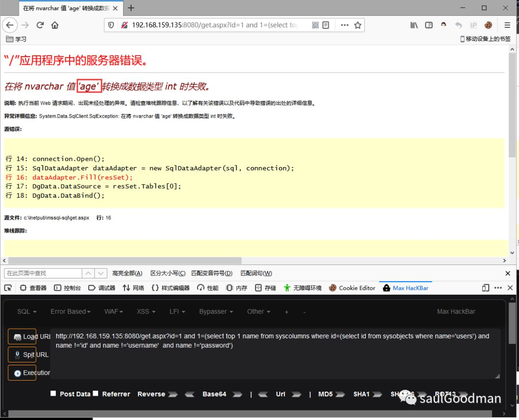Viewport: 519px width, 420px height.
Task: Open 内存 Memory tab
Action: tap(236, 288)
